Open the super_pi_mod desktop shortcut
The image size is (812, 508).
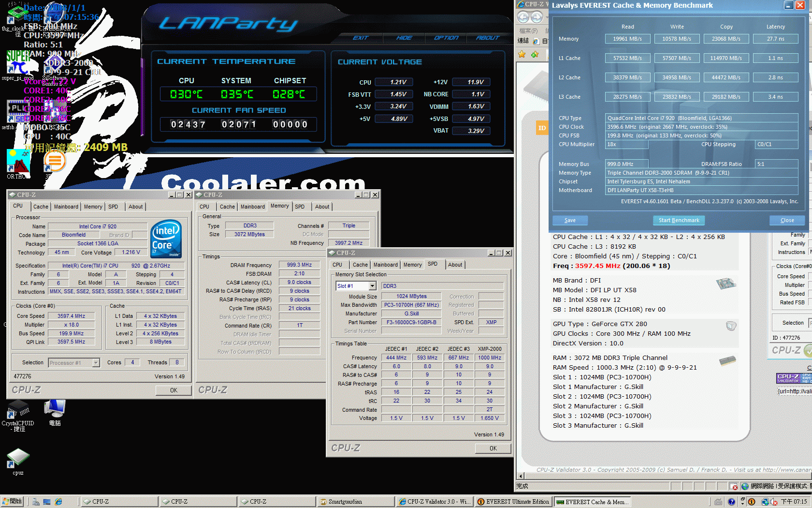tap(17, 65)
